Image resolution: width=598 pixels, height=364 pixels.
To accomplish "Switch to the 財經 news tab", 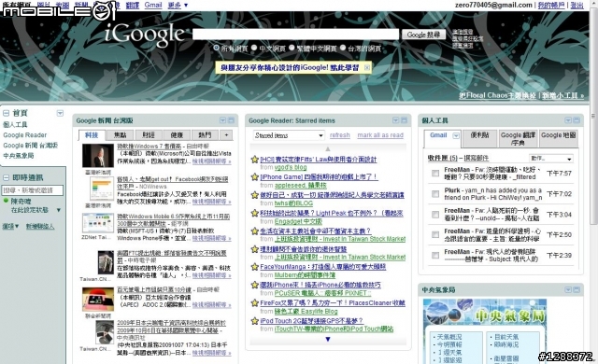I will 148,135.
